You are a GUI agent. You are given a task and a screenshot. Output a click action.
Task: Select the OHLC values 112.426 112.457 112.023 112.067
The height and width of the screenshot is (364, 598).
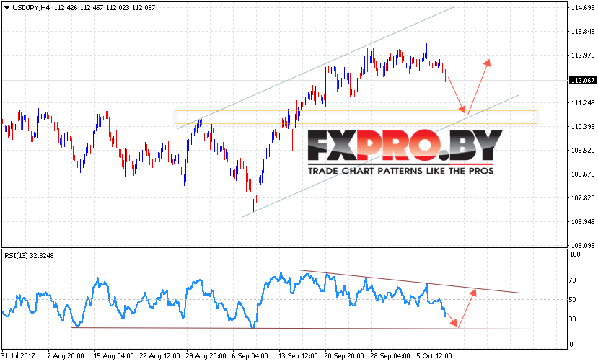click(x=105, y=8)
